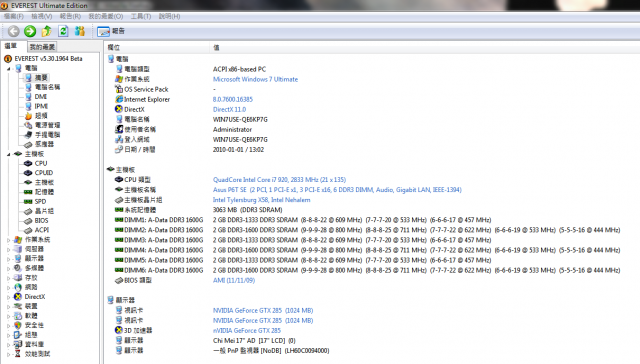Select DMI in the tree

41,97
